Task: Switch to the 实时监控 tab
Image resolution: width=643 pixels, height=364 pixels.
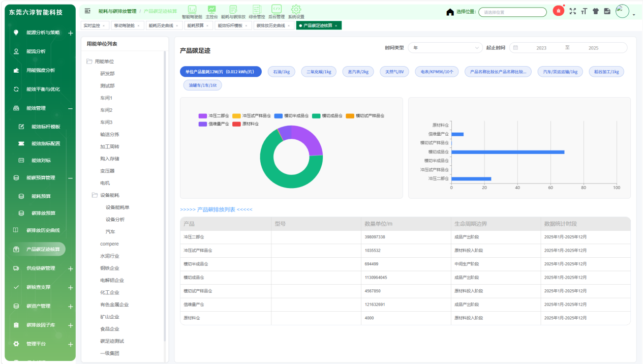Action: coord(94,25)
